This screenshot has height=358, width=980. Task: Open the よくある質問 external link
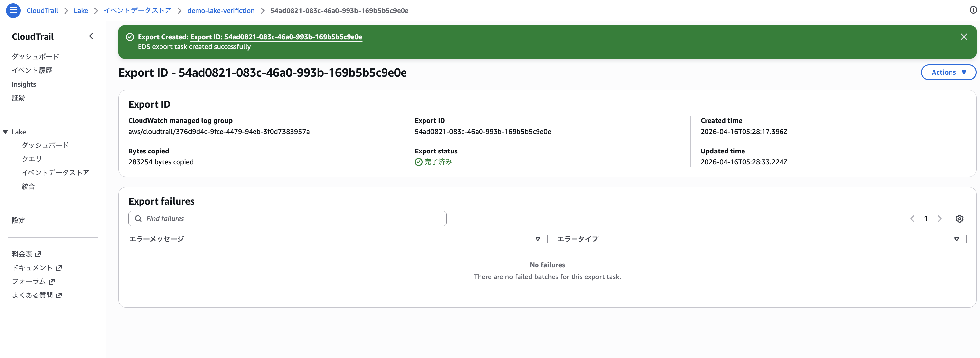tap(37, 295)
